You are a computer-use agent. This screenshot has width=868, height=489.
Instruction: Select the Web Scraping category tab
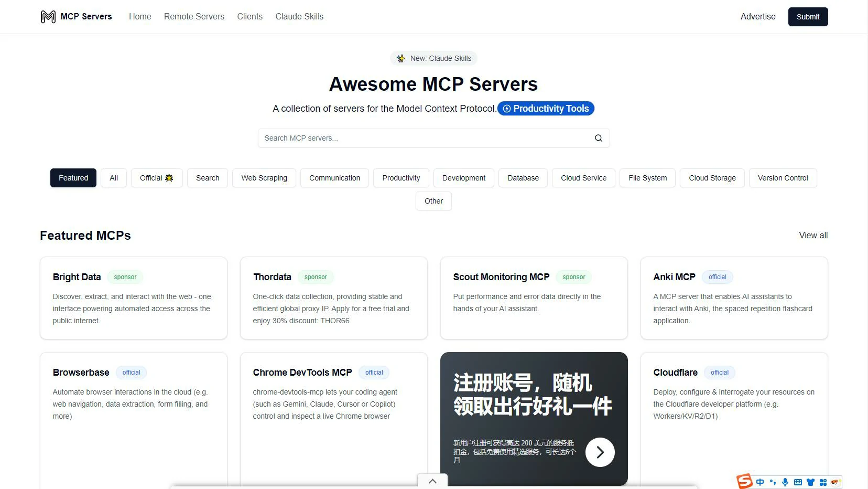[264, 178]
